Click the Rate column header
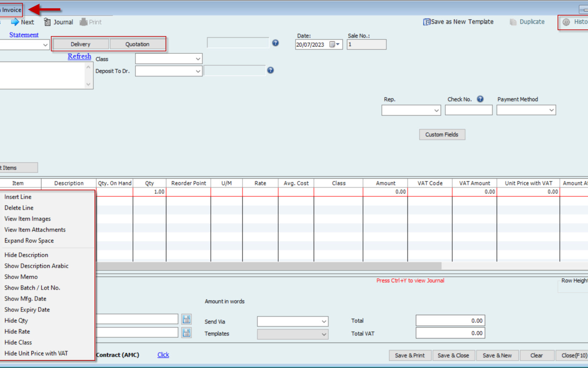The height and width of the screenshot is (368, 588). click(260, 183)
